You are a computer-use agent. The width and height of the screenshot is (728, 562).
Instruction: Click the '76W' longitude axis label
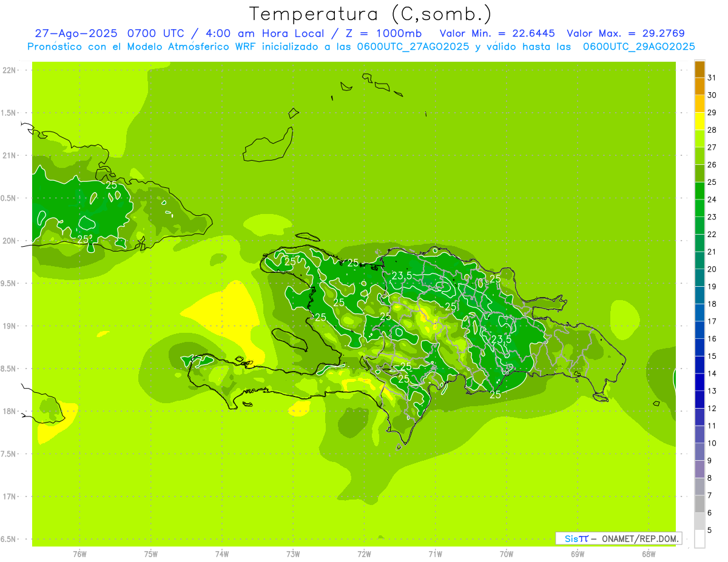tap(79, 554)
